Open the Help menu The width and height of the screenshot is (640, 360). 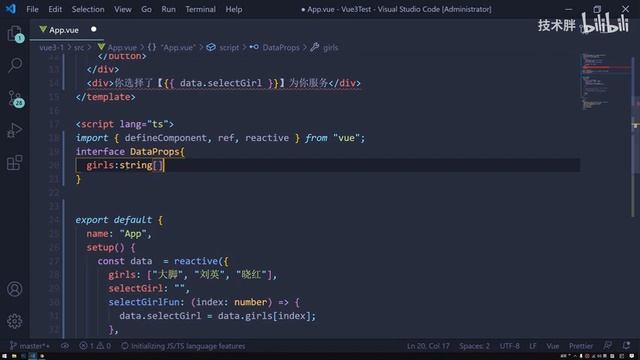[x=233, y=9]
